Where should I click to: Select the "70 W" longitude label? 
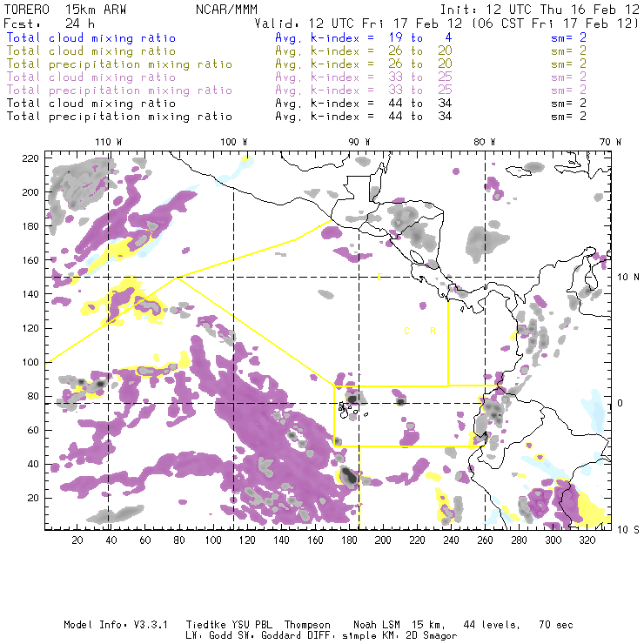click(610, 142)
